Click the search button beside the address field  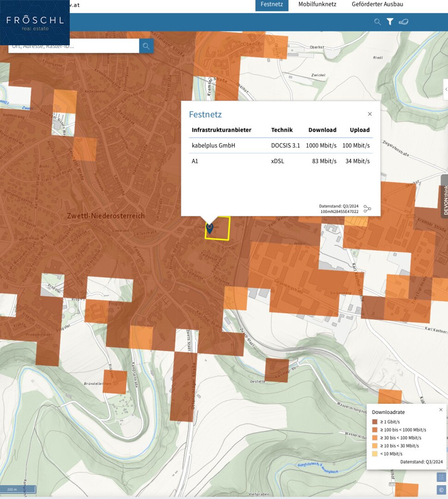click(146, 46)
